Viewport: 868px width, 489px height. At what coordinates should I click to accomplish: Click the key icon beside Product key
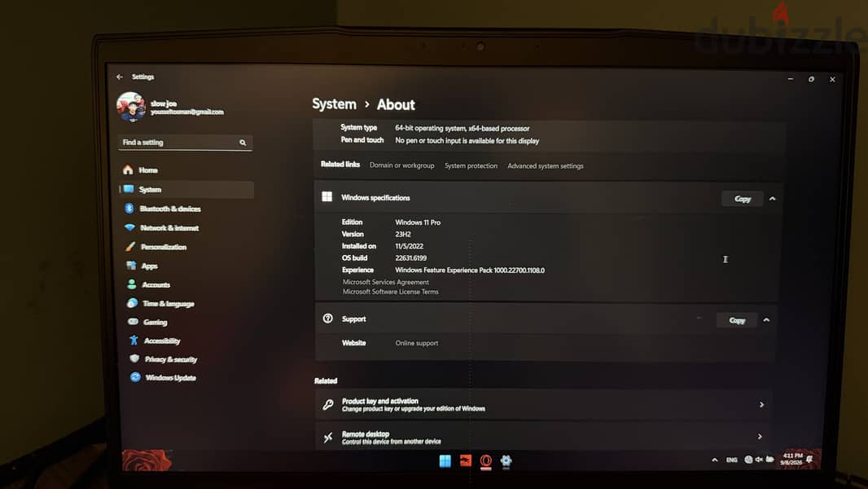pos(328,405)
